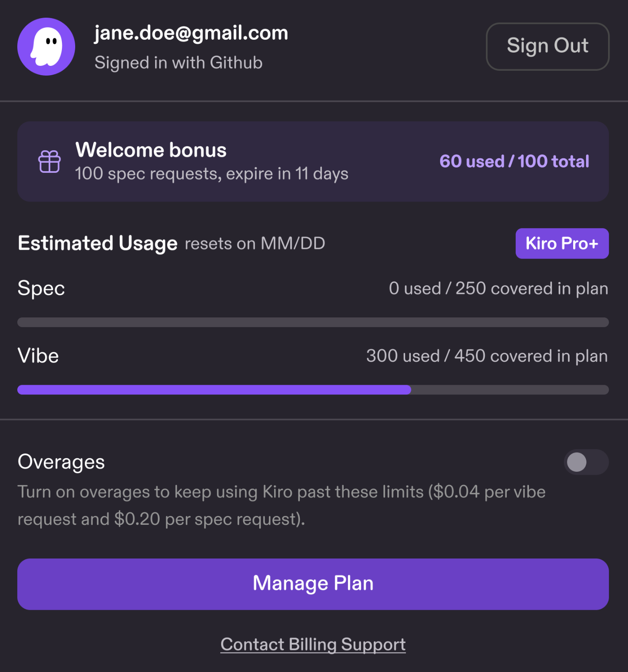Click the Spec usage progress bar
628x672 pixels.
tap(313, 322)
